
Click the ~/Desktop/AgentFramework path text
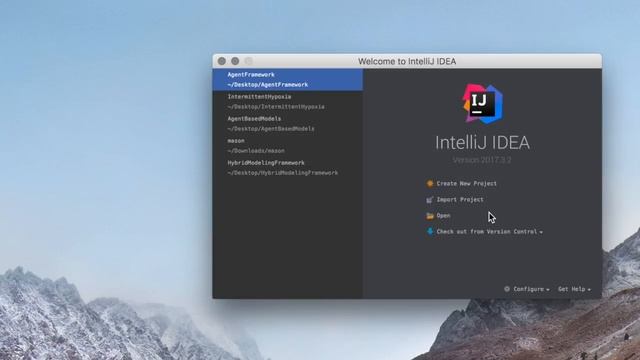[267, 85]
